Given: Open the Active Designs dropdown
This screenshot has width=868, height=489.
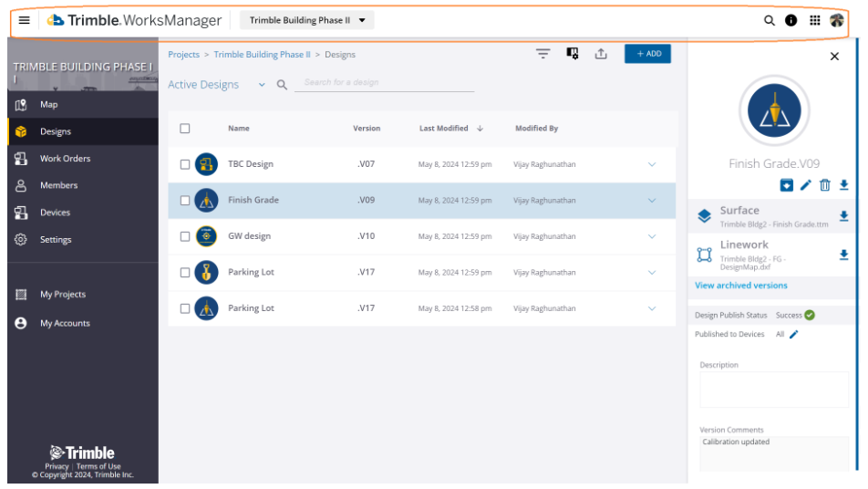Looking at the screenshot, I should (216, 85).
